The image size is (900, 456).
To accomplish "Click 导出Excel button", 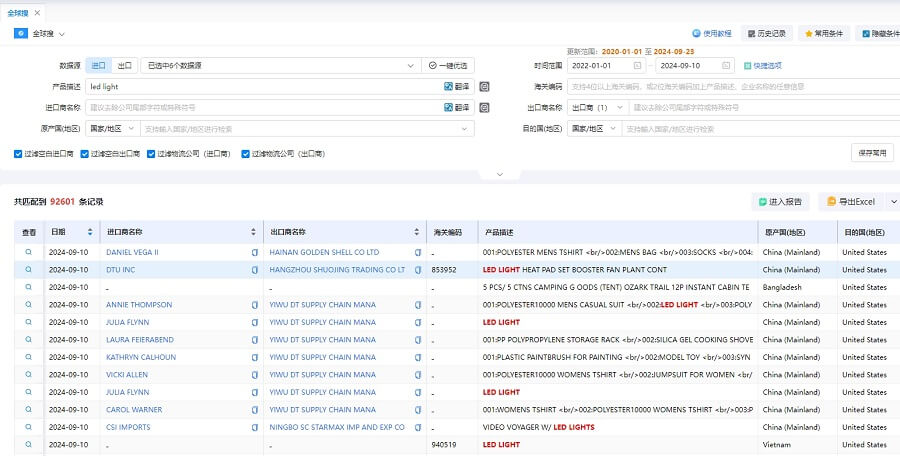I will click(852, 202).
